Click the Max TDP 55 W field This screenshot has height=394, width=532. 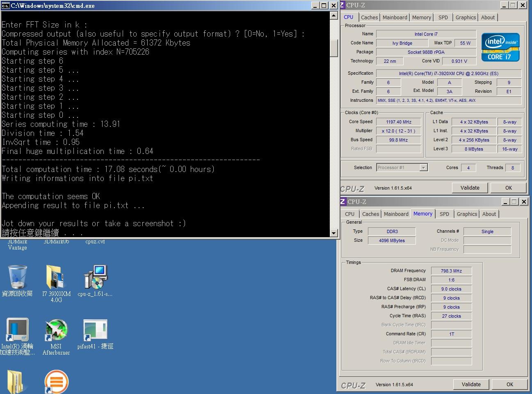point(465,43)
